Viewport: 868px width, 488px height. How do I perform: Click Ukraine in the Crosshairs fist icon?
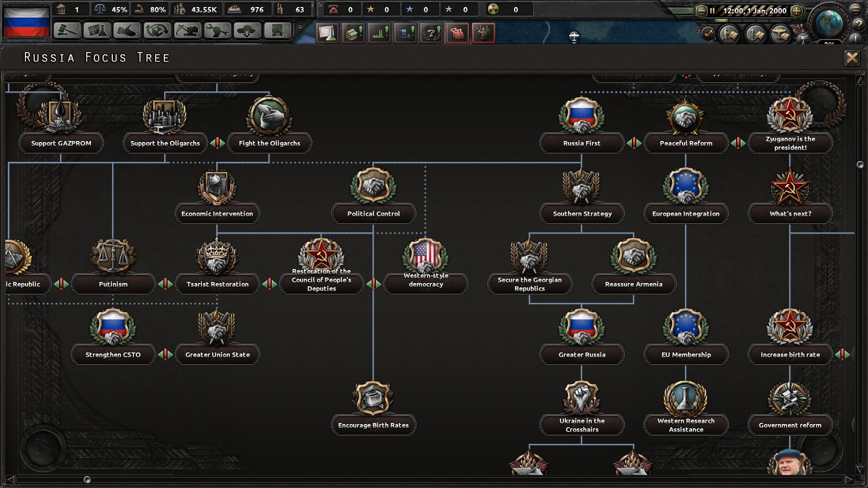[x=582, y=398]
